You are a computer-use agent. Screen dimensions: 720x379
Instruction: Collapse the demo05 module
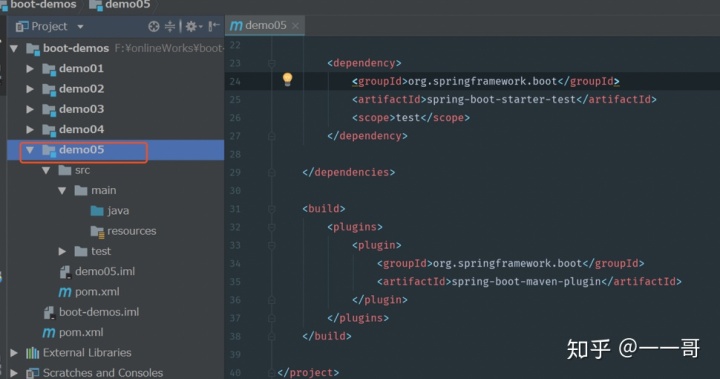(30, 150)
